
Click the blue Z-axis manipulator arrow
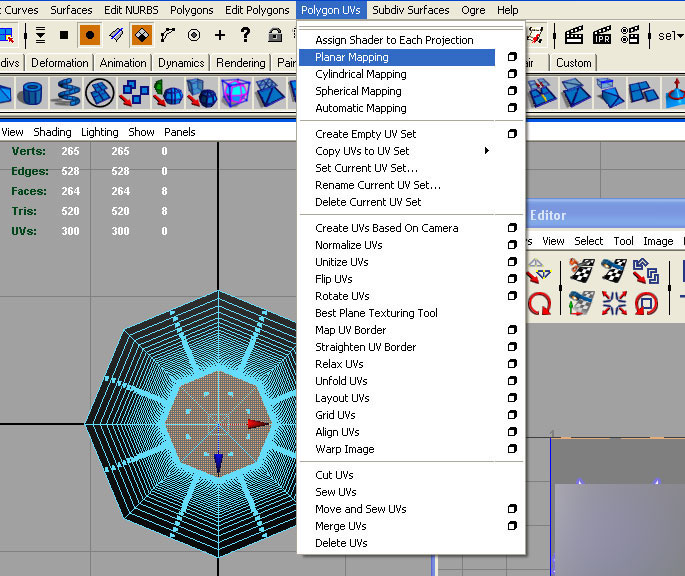[x=218, y=463]
